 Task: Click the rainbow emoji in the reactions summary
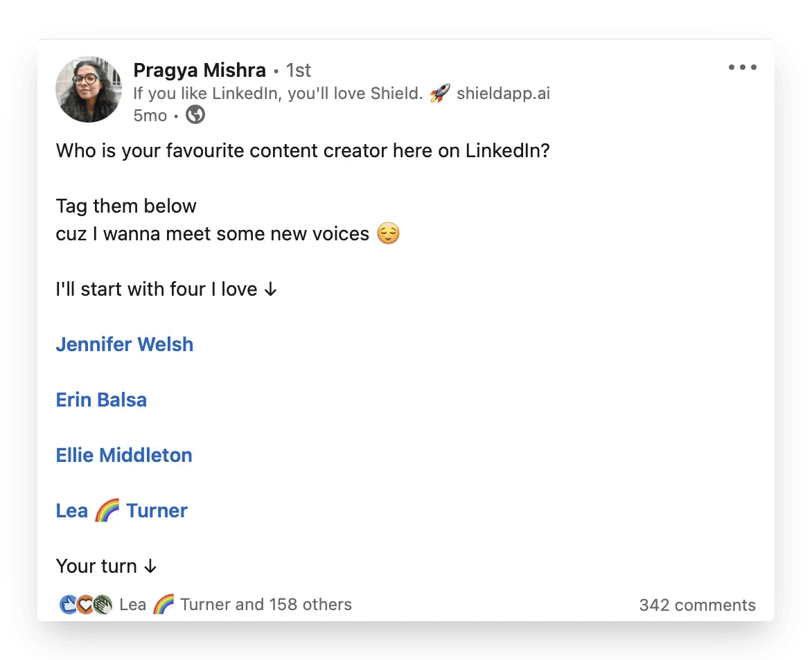[x=163, y=605]
